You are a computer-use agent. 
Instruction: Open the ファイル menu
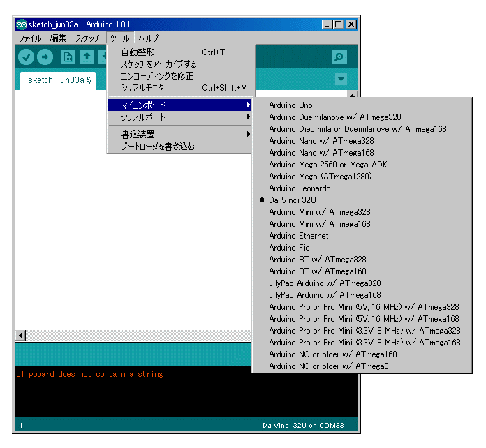tap(30, 38)
